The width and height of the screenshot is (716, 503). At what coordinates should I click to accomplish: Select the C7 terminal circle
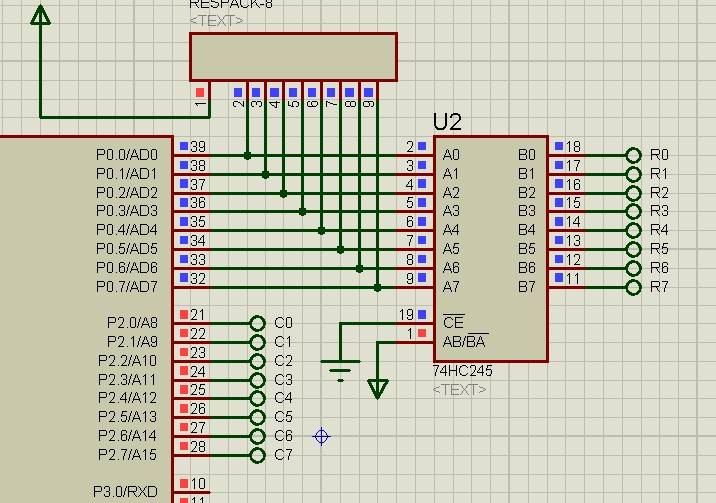click(257, 455)
